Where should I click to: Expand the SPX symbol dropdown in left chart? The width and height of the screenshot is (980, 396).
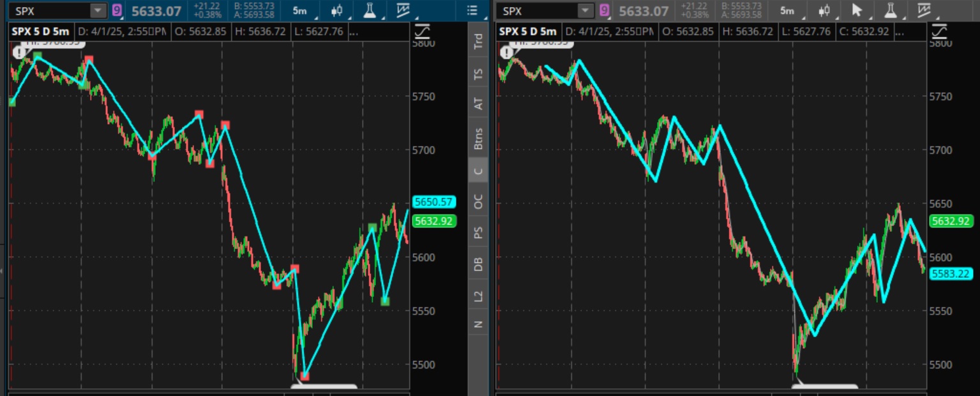pyautogui.click(x=98, y=11)
